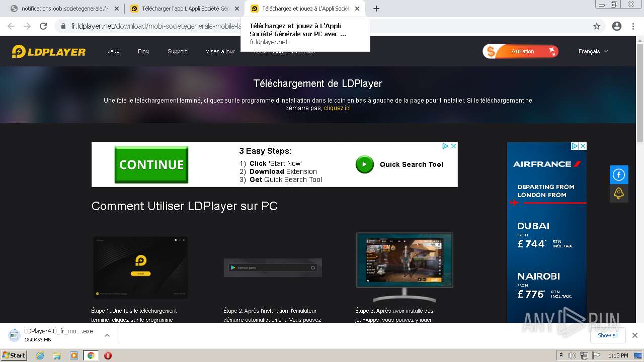Click the monitor gameplay step 3 thumbnail
This screenshot has height=362, width=644.
[x=405, y=267]
